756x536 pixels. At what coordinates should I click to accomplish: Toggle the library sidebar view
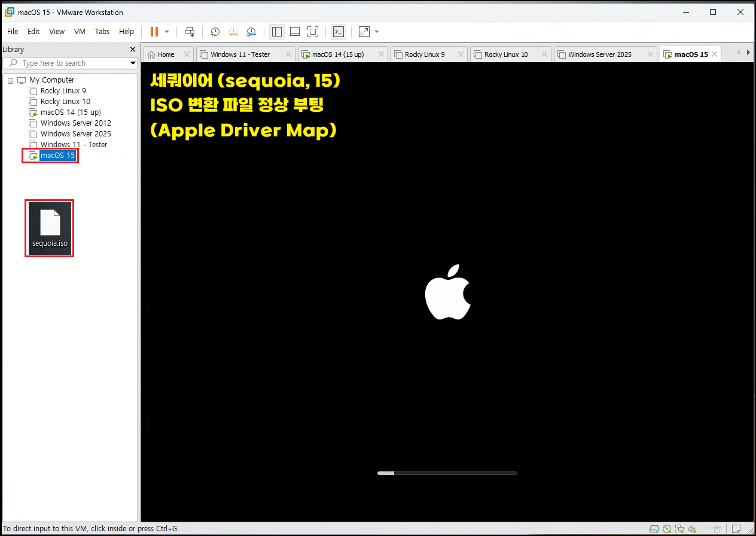(276, 32)
